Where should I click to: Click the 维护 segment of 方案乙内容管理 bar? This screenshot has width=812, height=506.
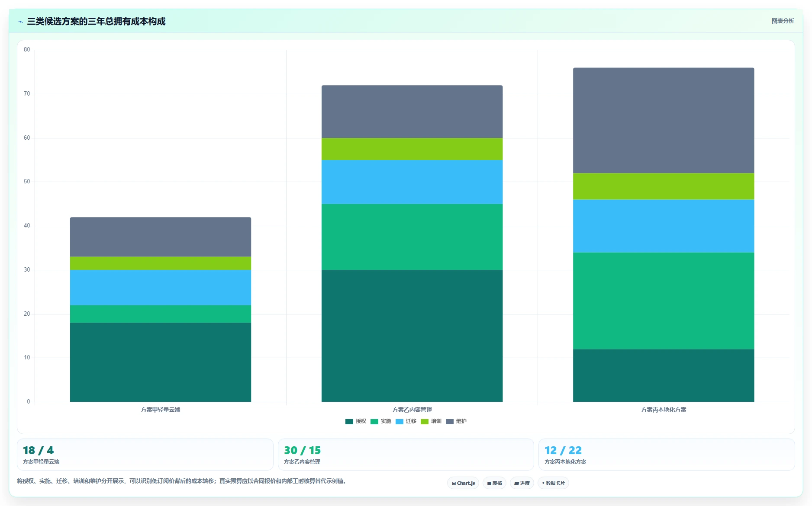coord(412,112)
